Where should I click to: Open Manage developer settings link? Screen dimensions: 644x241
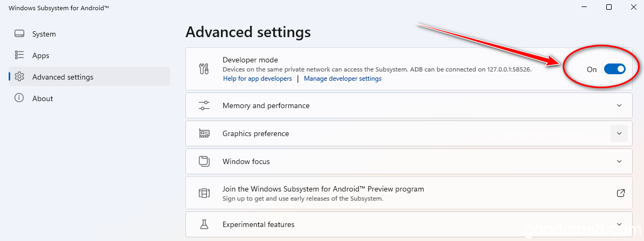[x=343, y=79]
